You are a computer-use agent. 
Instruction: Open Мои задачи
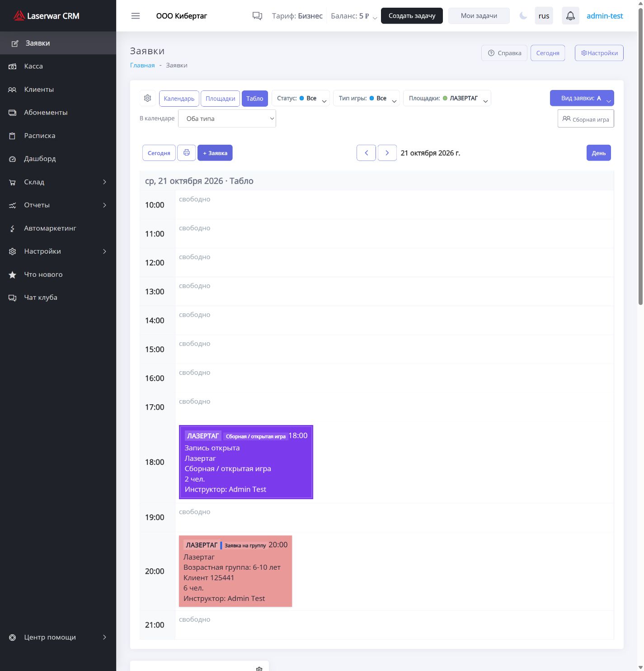tap(479, 16)
